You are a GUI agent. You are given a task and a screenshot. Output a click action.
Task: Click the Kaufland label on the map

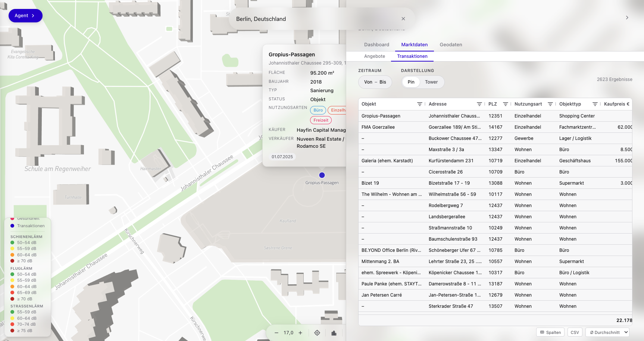288,221
